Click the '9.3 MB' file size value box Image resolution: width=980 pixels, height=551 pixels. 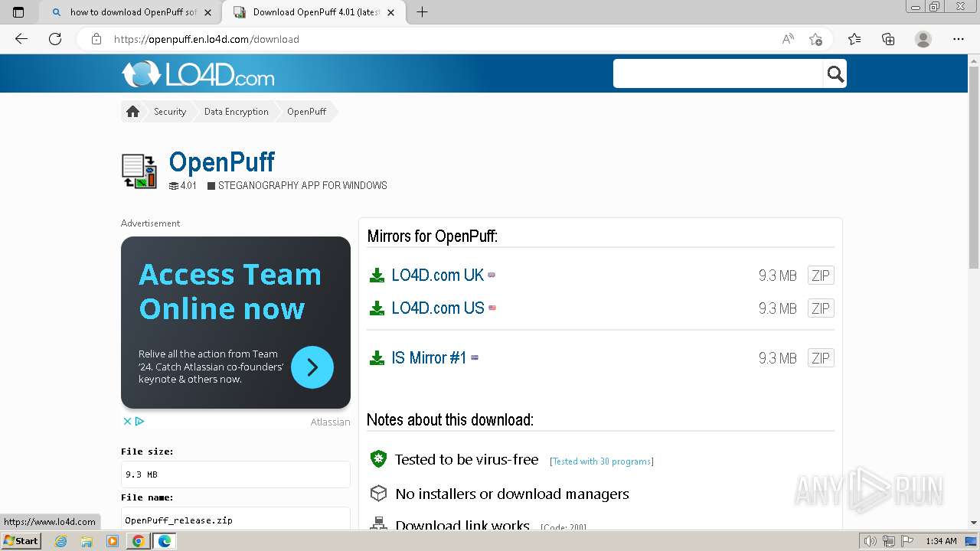[x=236, y=474]
